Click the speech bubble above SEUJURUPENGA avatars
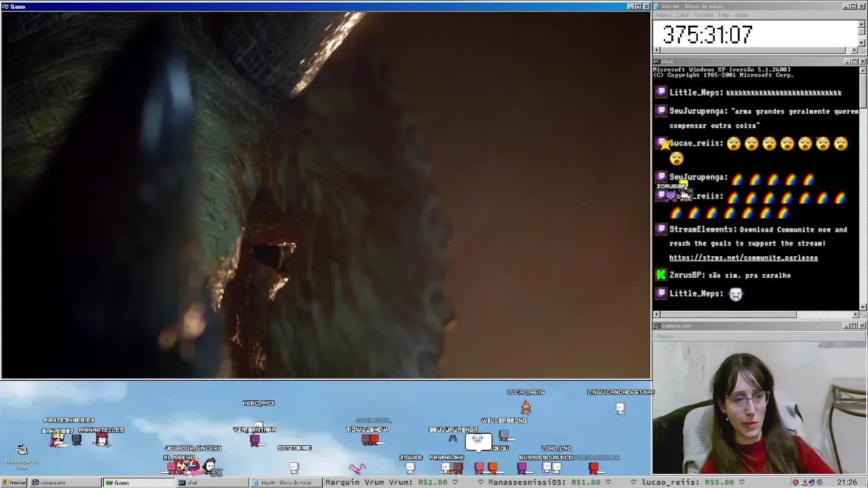 click(x=478, y=442)
